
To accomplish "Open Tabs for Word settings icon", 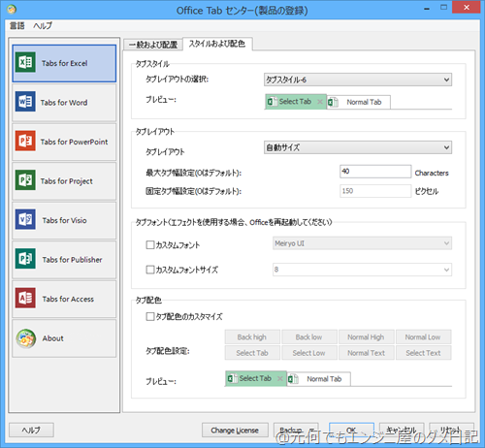I will [25, 102].
